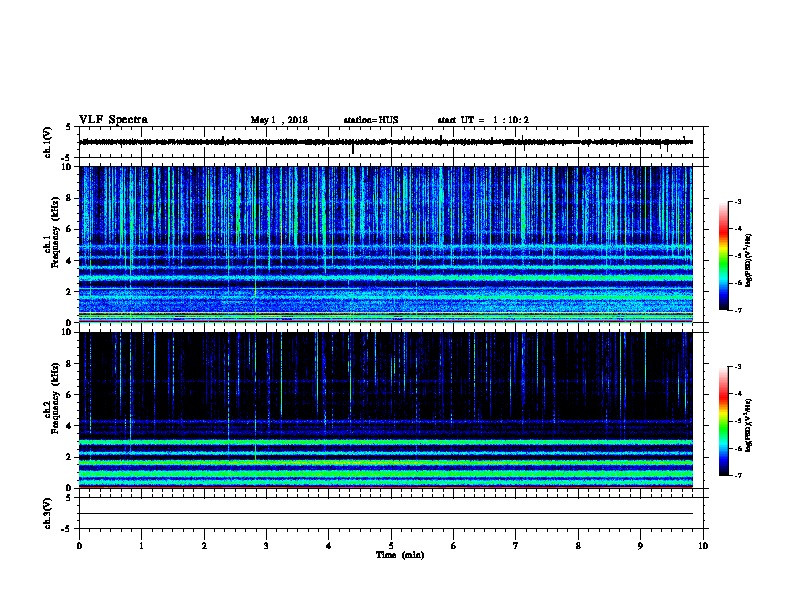This screenshot has height=612, width=792.
Task: Click the ch.2 spectrogram color scale bar
Action: pyautogui.click(x=723, y=421)
